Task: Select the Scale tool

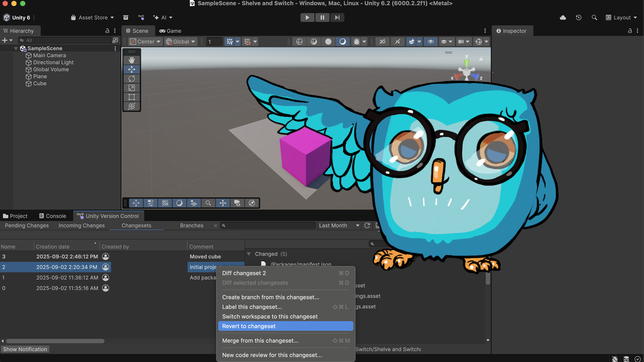Action: [131, 88]
